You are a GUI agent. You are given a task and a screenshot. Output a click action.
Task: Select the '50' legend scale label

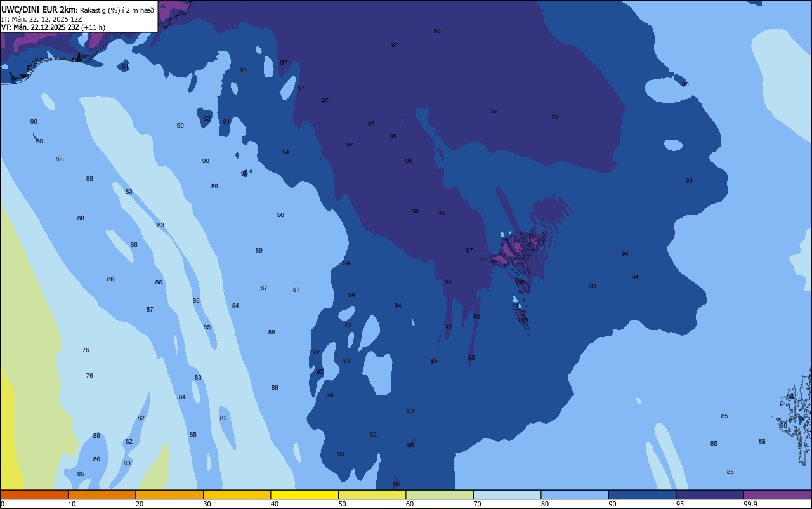coord(342,504)
